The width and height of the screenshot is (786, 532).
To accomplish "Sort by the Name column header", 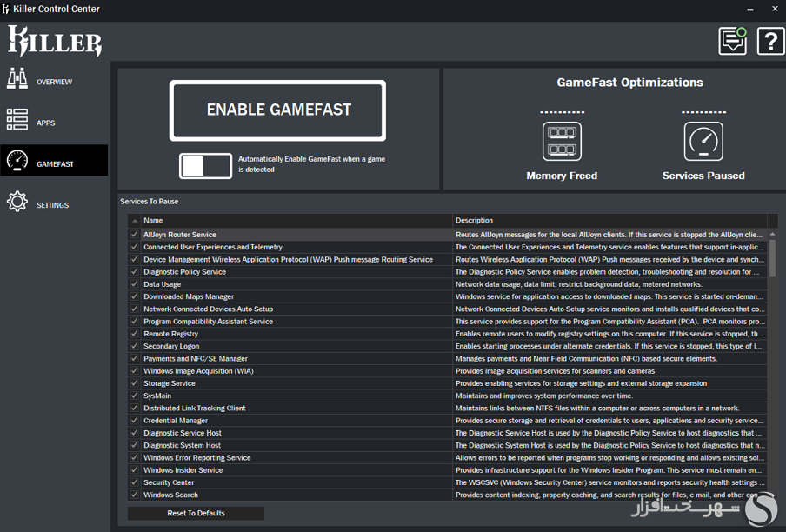I will 296,221.
